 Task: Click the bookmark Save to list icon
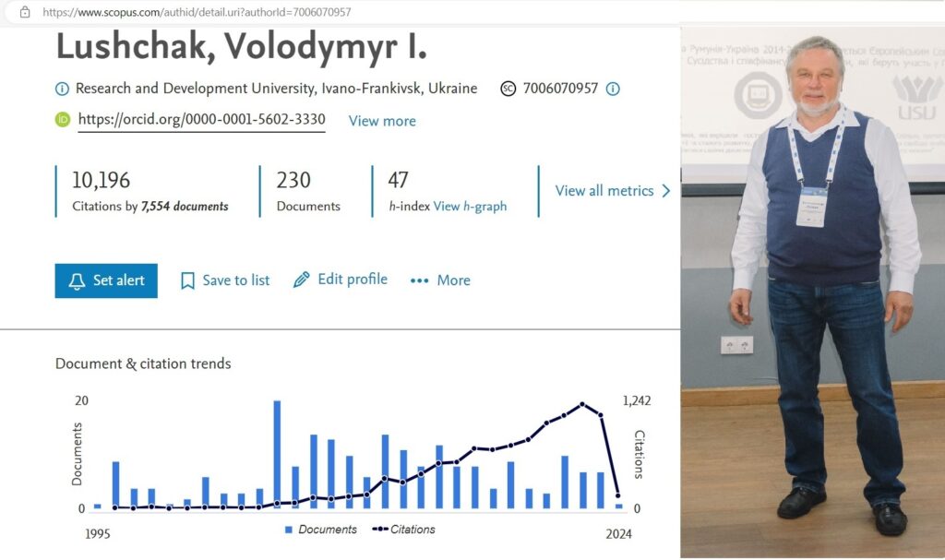188,280
